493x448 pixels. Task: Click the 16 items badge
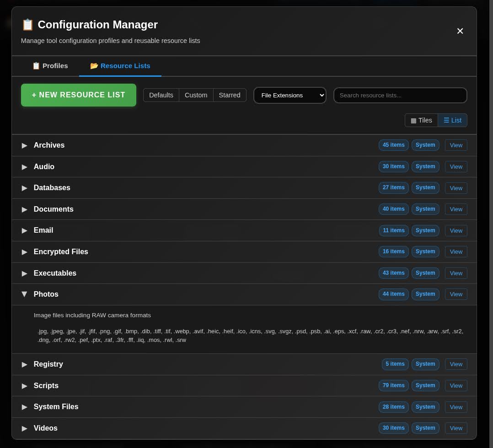click(x=393, y=251)
